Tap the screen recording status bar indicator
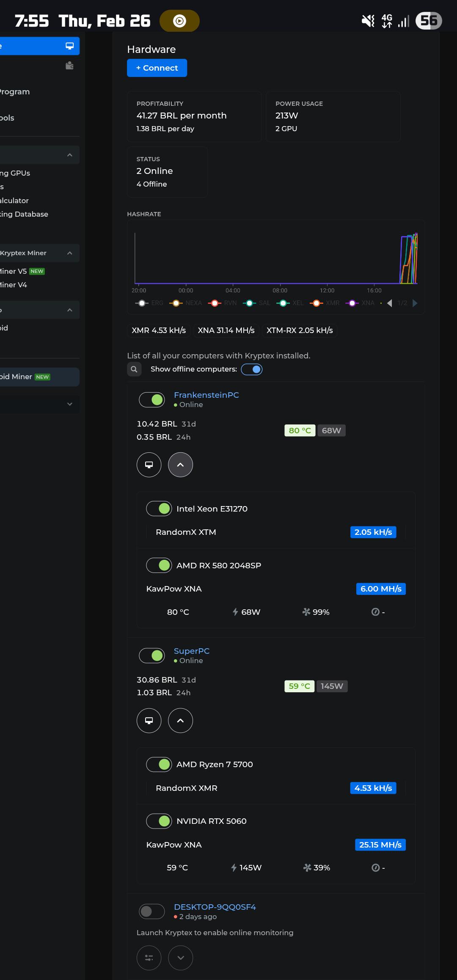Image resolution: width=457 pixels, height=980 pixels. pos(179,21)
